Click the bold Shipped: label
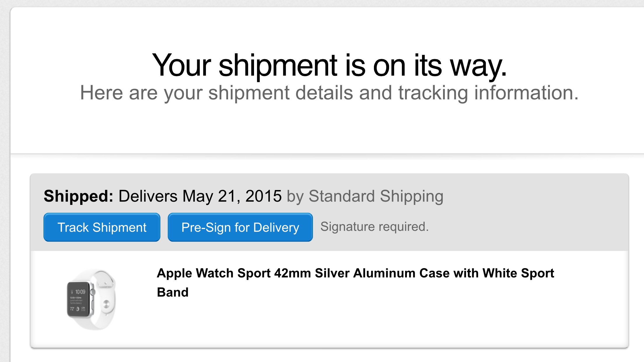Viewport: 644px width, 362px height. pyautogui.click(x=78, y=196)
